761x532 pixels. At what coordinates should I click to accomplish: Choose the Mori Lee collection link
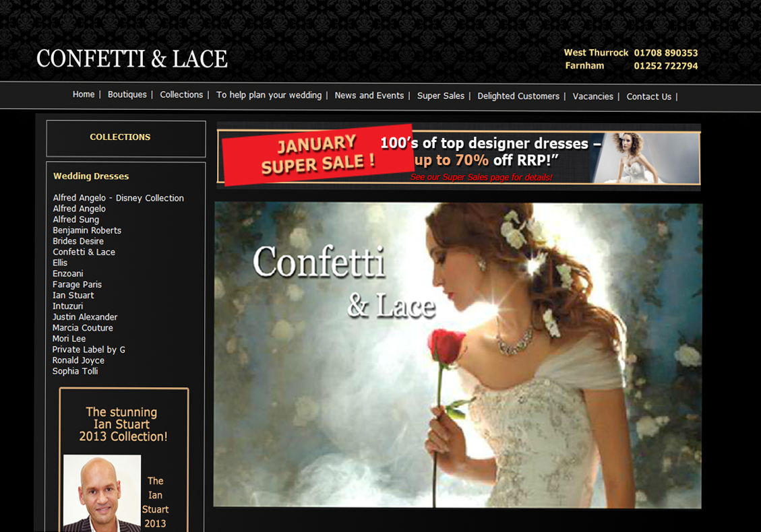tap(69, 339)
